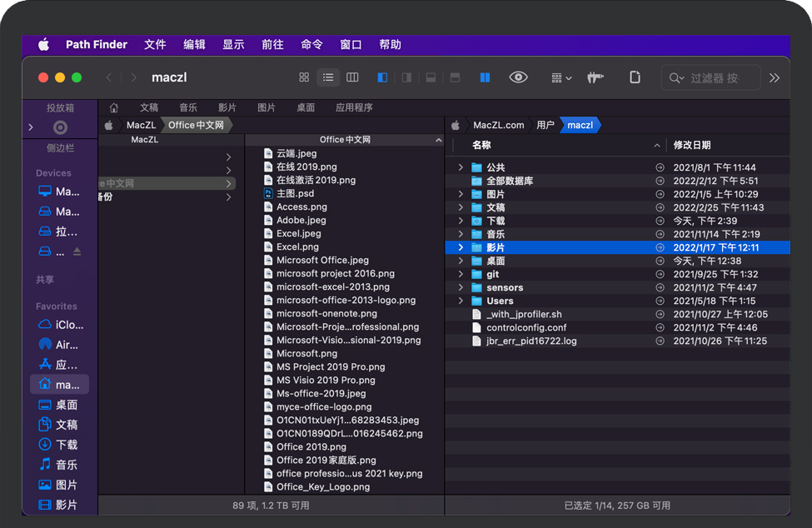Open the arrange-by grid dropdown

coord(561,77)
